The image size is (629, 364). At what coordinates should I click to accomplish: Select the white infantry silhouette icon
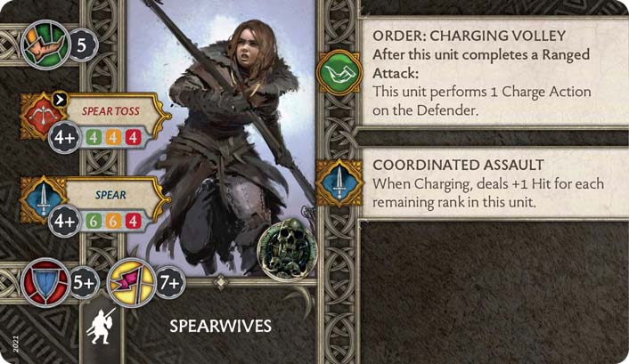[x=101, y=326]
